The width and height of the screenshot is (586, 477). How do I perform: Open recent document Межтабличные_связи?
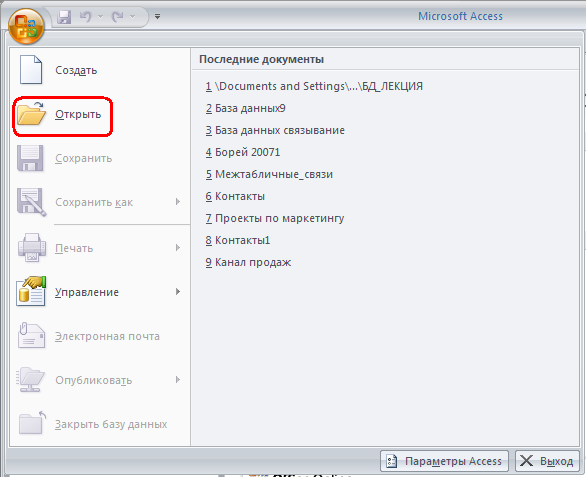coord(269,175)
